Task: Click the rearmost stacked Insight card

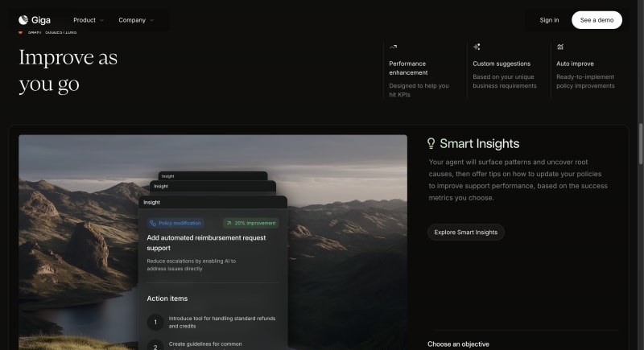Action: [213, 176]
